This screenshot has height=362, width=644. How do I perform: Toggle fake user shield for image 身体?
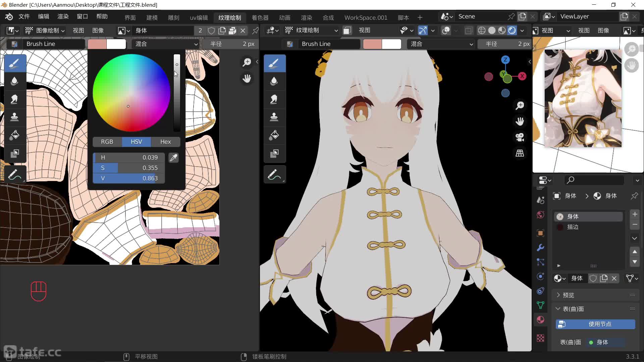pyautogui.click(x=211, y=31)
